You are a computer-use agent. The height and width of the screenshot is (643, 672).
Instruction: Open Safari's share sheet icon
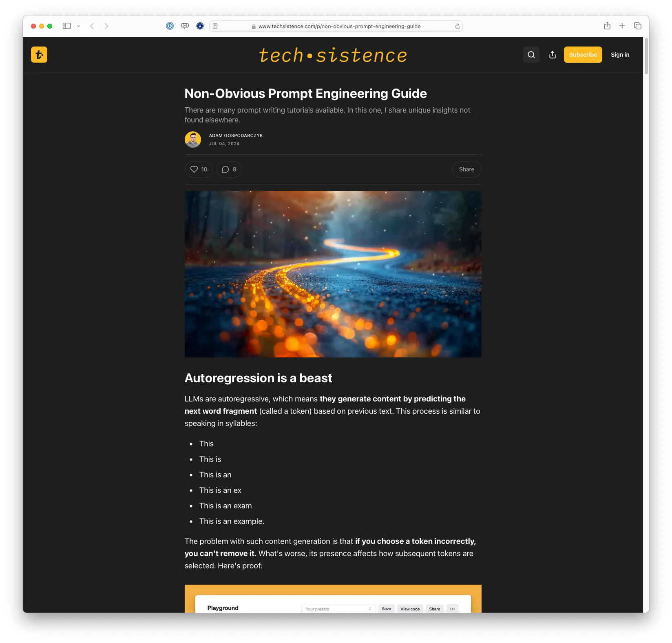(607, 26)
